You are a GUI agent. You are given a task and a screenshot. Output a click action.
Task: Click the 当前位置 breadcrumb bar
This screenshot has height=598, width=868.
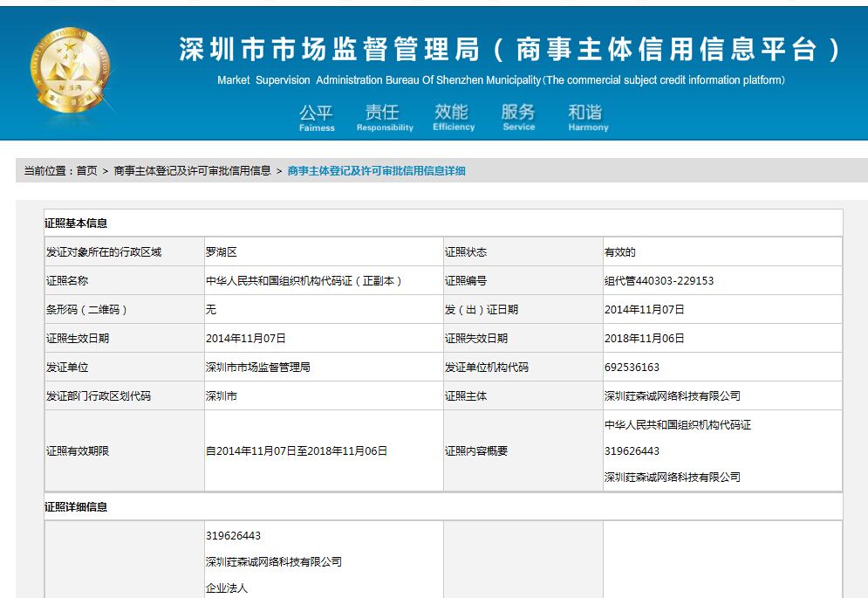pos(48,170)
